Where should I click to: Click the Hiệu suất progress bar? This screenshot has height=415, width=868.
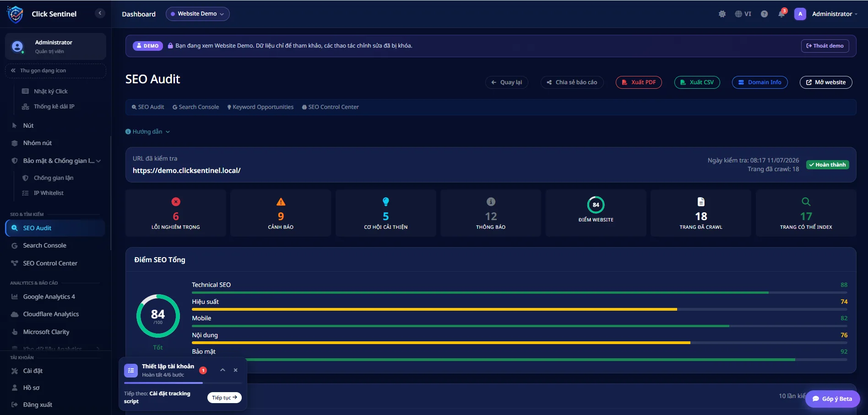tap(520, 309)
